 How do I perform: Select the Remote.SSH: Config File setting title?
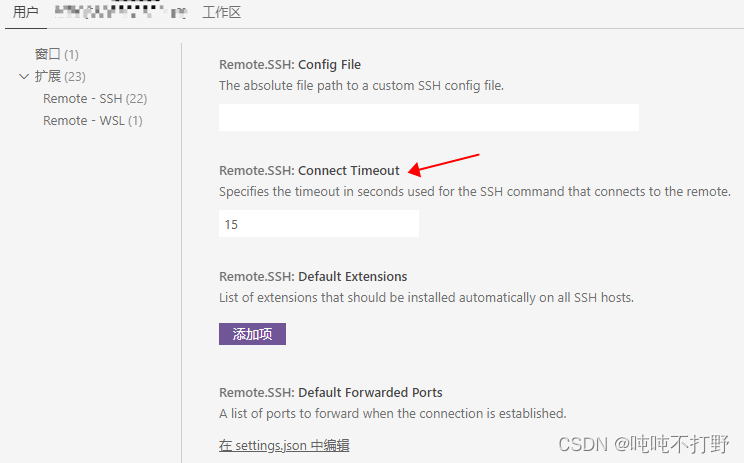click(x=290, y=65)
